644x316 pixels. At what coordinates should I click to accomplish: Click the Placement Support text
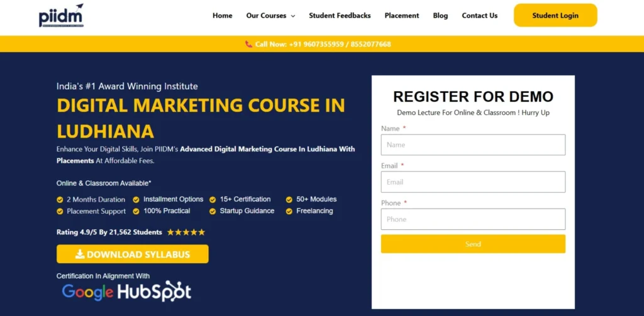[96, 211]
